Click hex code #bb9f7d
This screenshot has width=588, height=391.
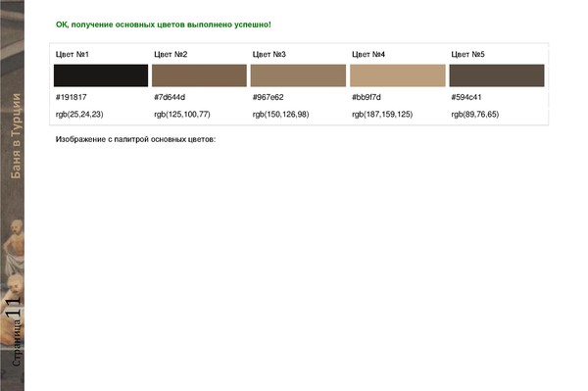[367, 97]
